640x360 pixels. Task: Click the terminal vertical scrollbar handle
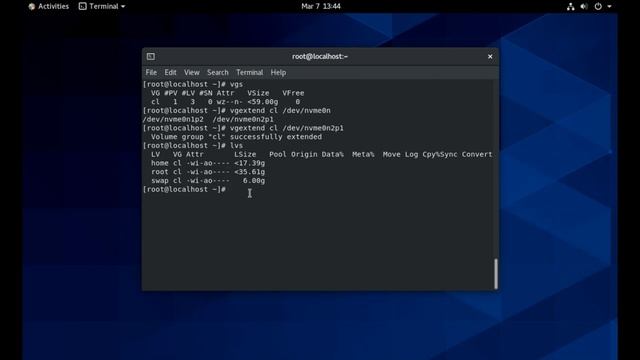[x=496, y=273]
